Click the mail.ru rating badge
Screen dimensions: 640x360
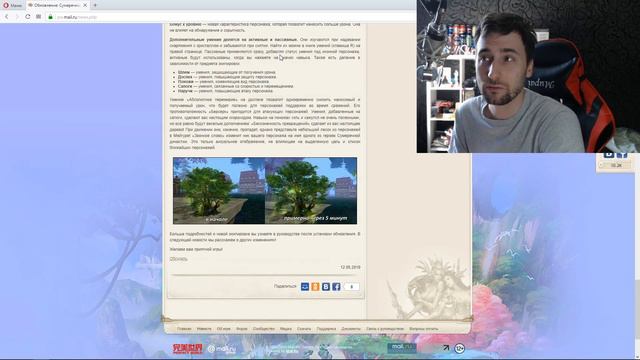[x=402, y=348]
